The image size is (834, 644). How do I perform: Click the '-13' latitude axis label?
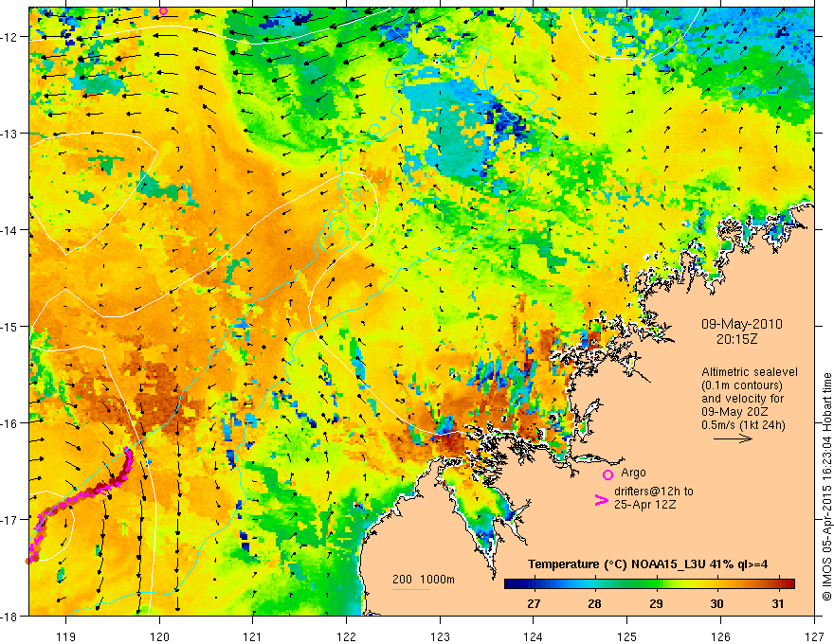(10, 134)
